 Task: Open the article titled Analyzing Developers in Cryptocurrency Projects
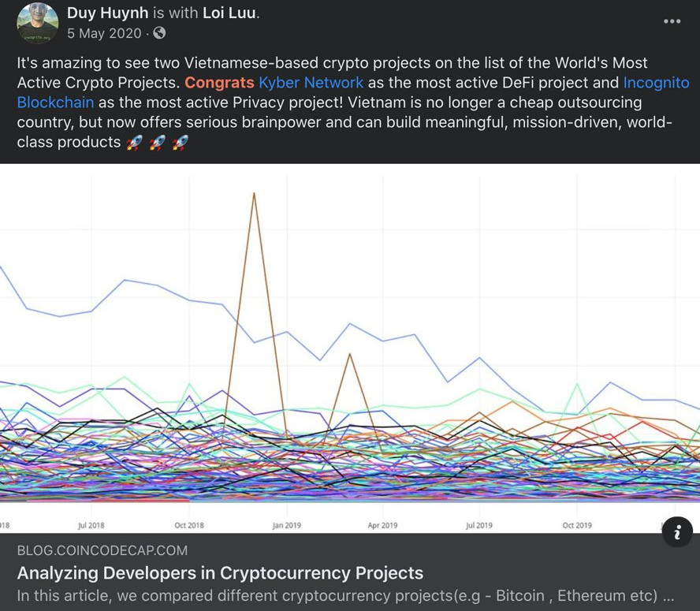220,573
